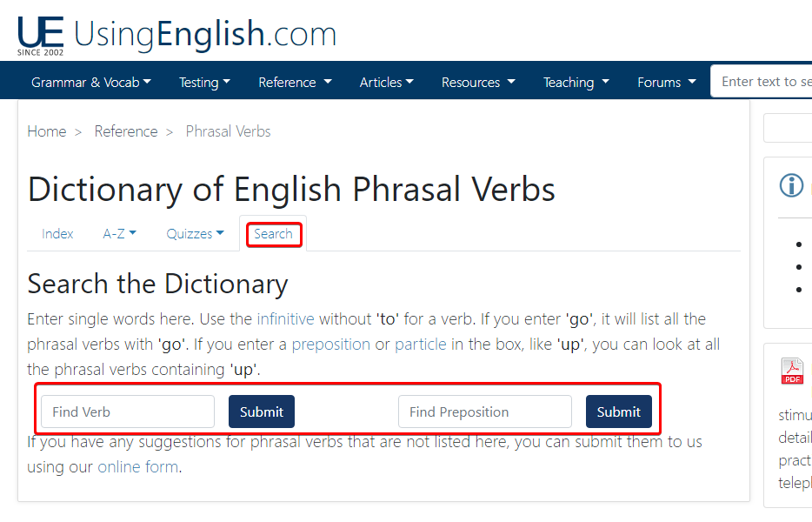The image size is (812, 522).
Task: Expand the Reference navigation dropdown
Action: coord(295,82)
